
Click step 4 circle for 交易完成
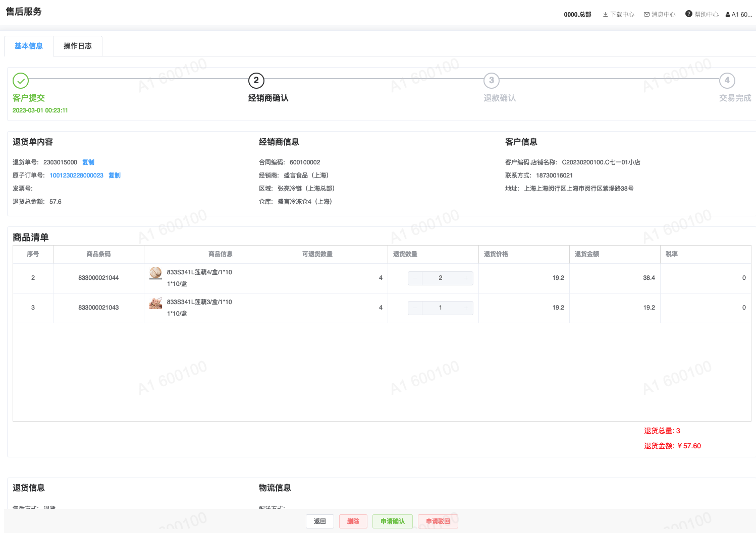(727, 81)
